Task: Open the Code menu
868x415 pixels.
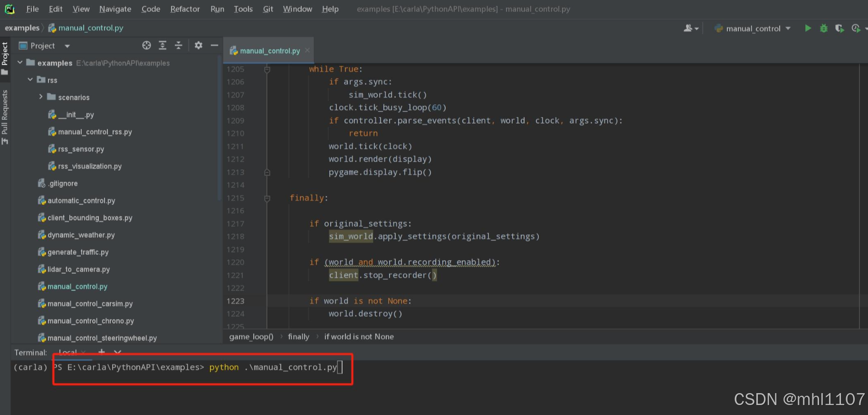Action: (x=151, y=9)
